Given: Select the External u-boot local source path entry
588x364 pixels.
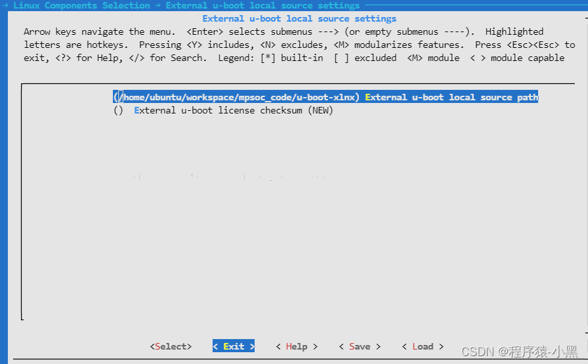Looking at the screenshot, I should tap(325, 97).
